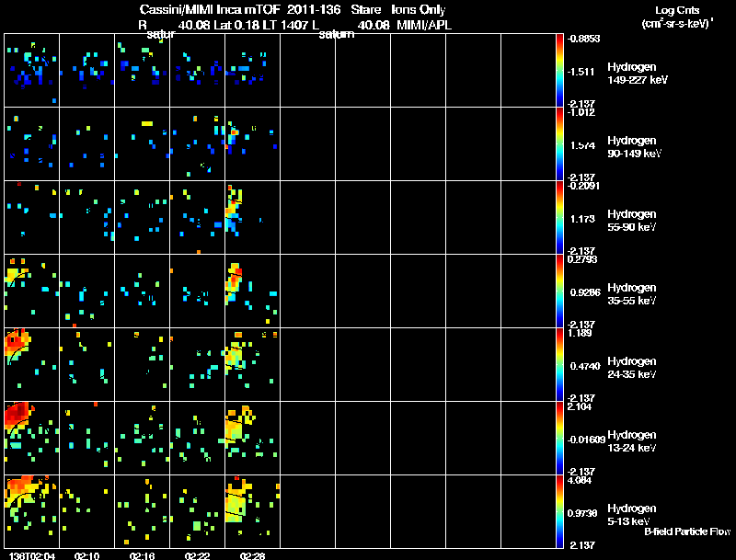736x560 pixels.
Task: Click the -0.8853 color scale value
Action: tap(583, 39)
